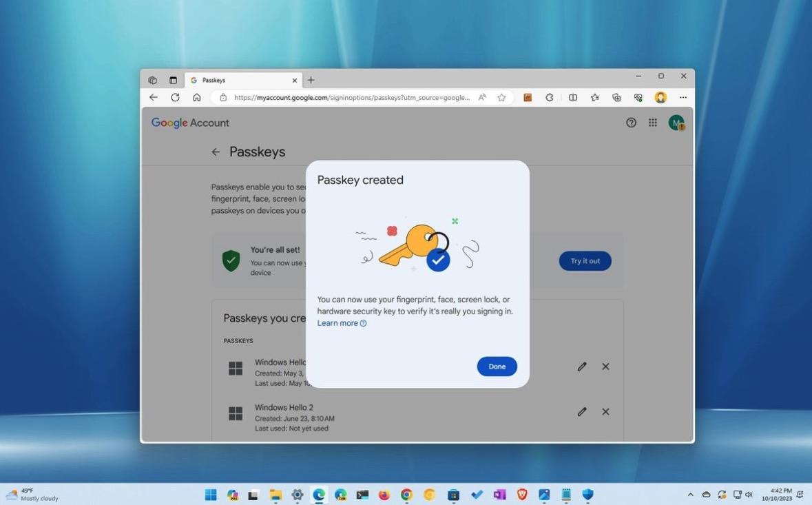Open the Workspaces icon in Edge

[x=152, y=81]
